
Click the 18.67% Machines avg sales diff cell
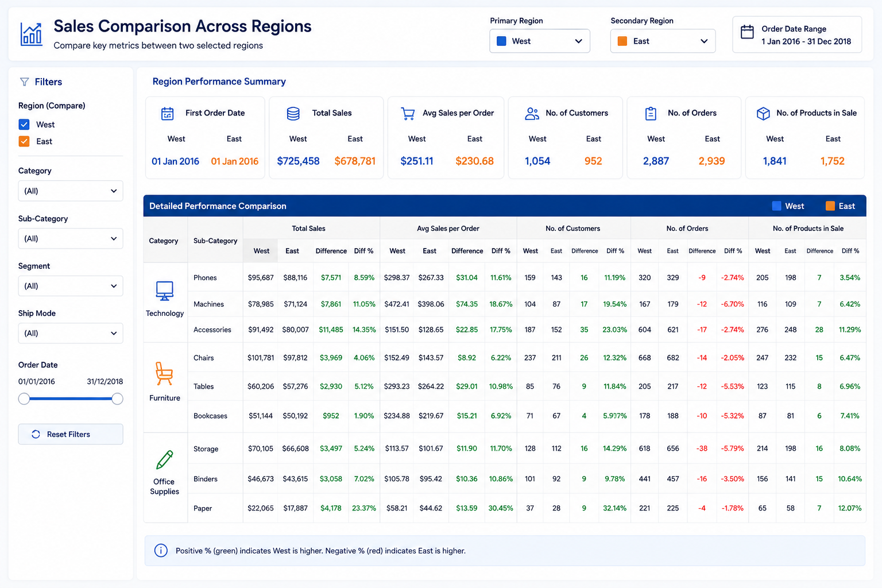tap(501, 304)
